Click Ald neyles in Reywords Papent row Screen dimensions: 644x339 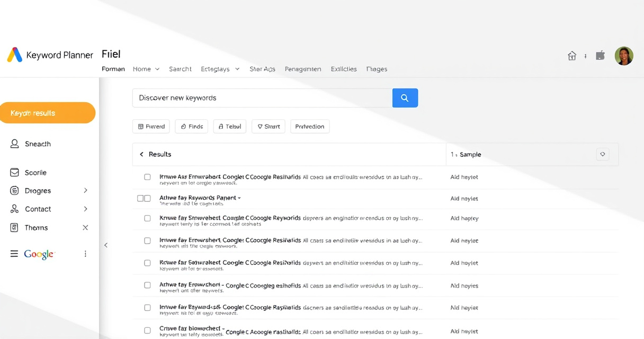pos(464,199)
